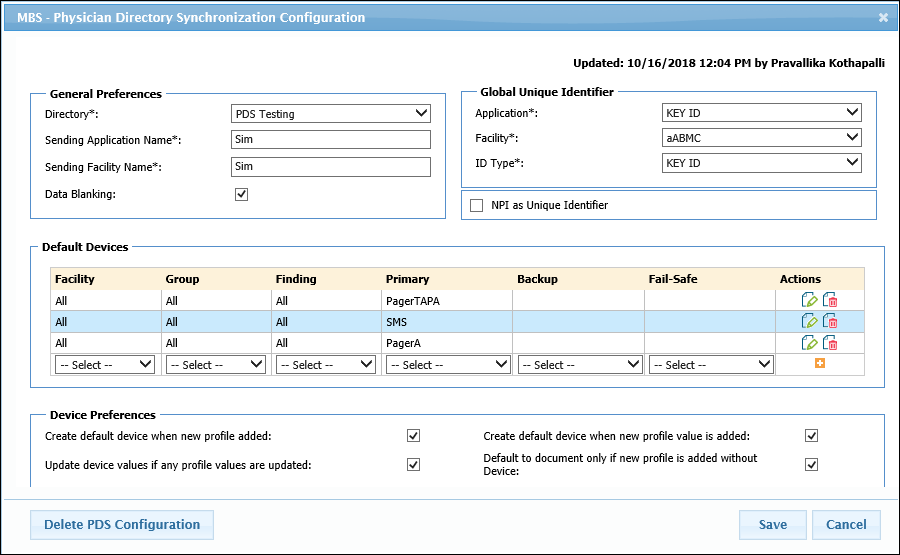The height and width of the screenshot is (555, 900).
Task: Close the configuration dialog with X
Action: coord(883,18)
